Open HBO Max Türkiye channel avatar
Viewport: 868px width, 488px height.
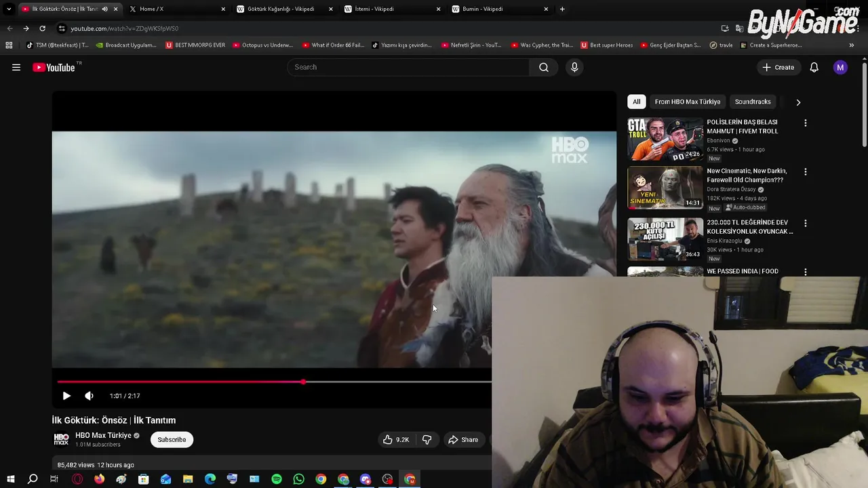pos(61,440)
